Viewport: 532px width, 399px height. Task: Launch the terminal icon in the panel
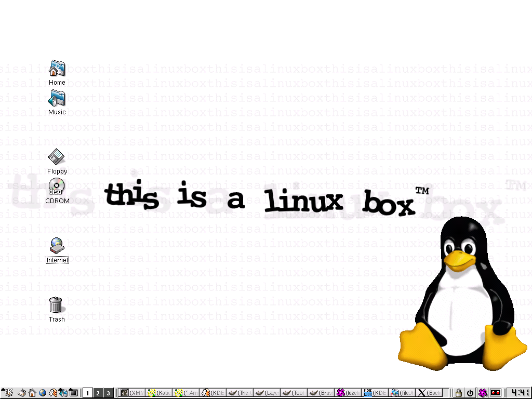tap(73, 393)
